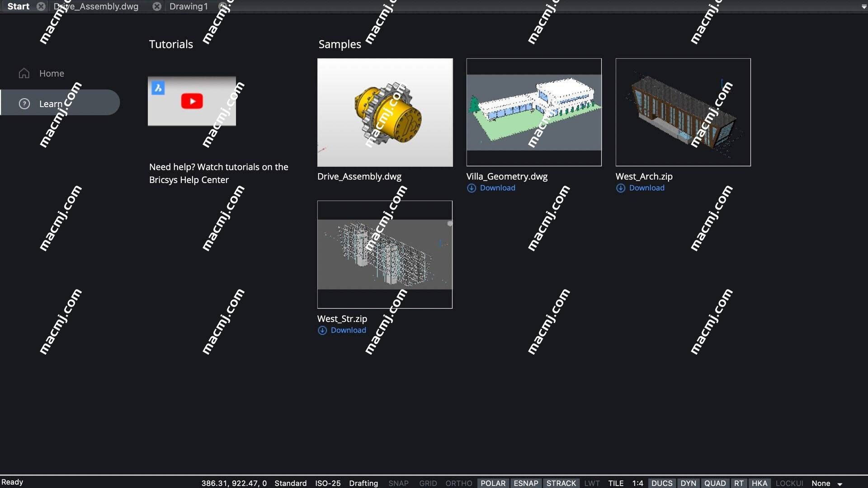Click the West_Arch.zip file name

click(x=644, y=176)
